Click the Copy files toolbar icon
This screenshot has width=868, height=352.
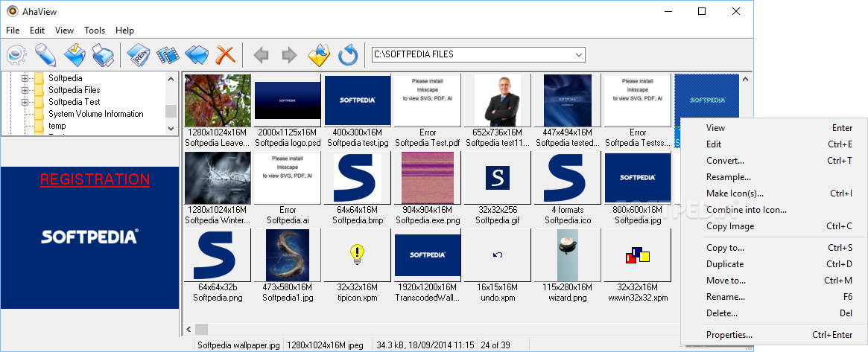click(x=196, y=55)
